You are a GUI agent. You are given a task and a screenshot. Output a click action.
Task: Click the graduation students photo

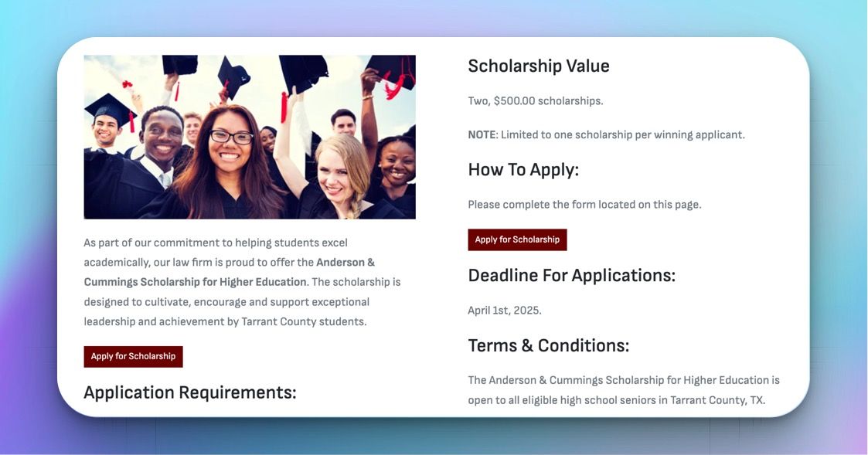250,136
